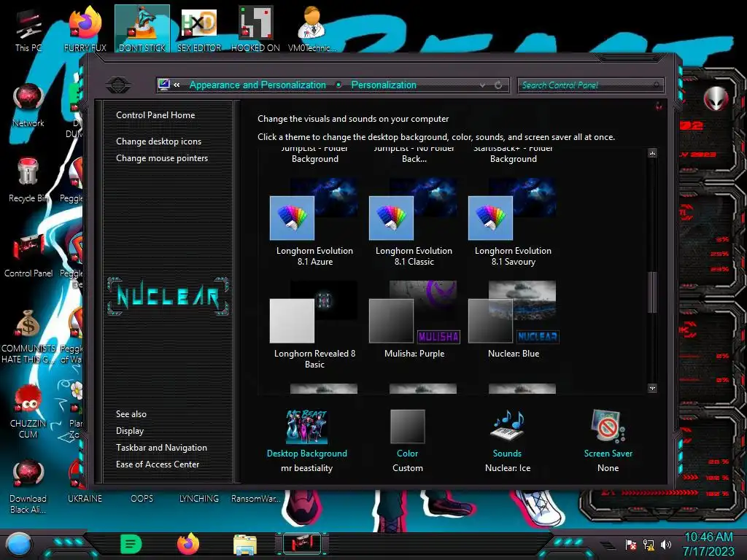Open Control Panel Home link
Viewport: 747px width, 560px height.
(x=155, y=114)
